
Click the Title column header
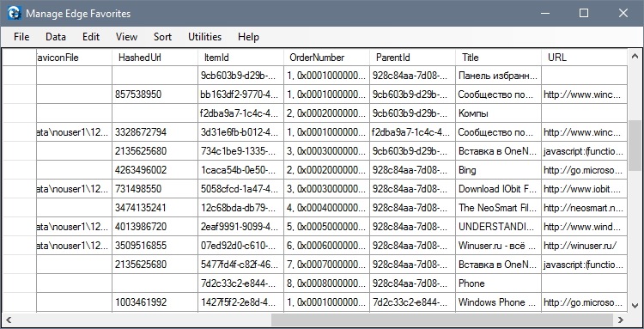(x=498, y=58)
